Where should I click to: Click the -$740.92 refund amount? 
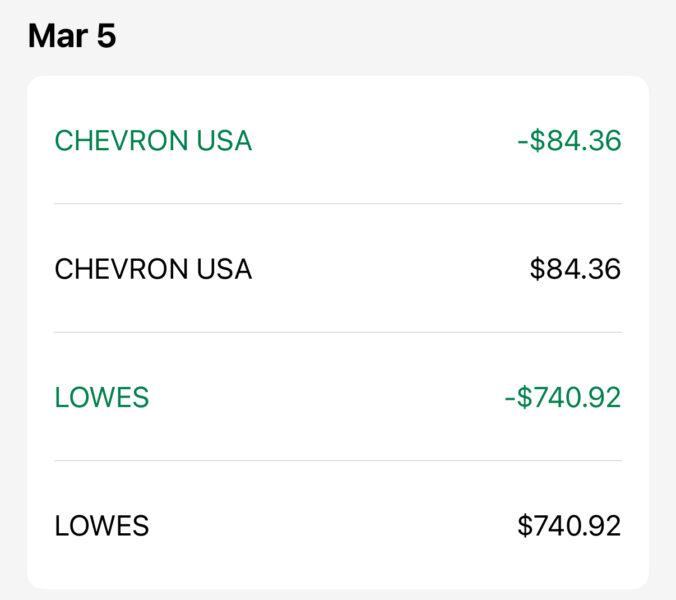[x=562, y=397]
